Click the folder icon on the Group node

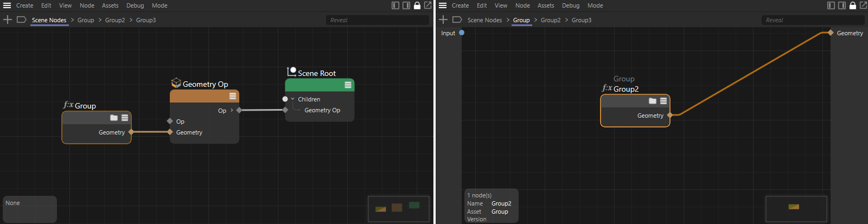tap(114, 118)
